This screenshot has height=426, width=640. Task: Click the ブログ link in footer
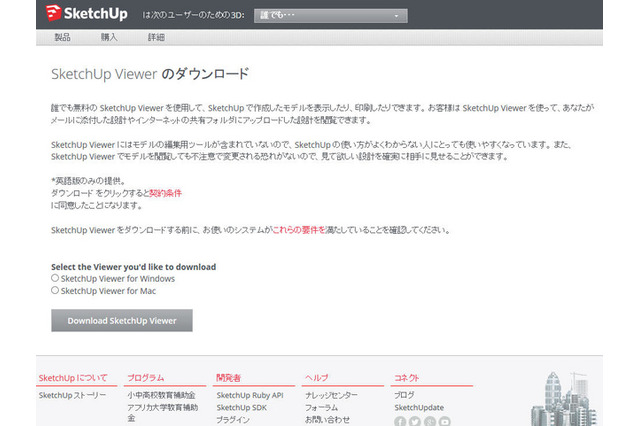[403, 395]
